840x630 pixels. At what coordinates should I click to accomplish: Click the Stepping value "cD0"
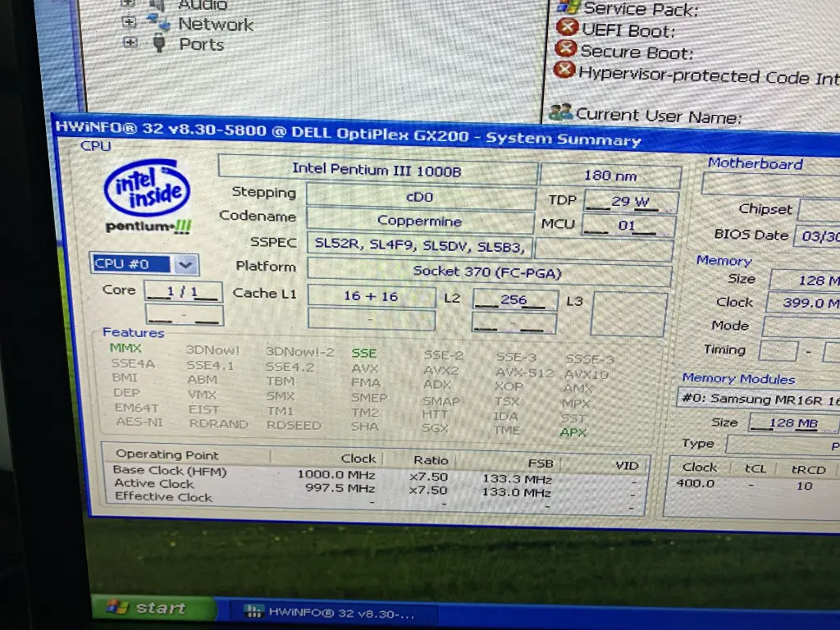coord(420,197)
